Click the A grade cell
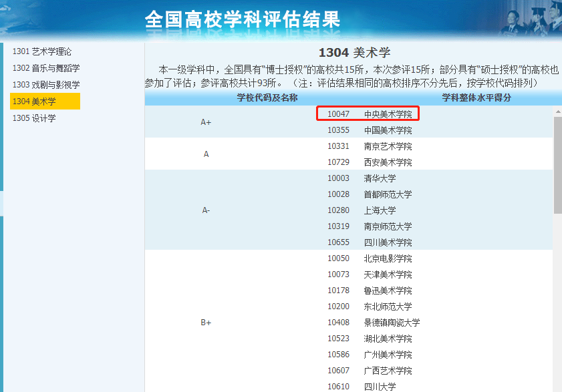562x392 pixels. [206, 154]
